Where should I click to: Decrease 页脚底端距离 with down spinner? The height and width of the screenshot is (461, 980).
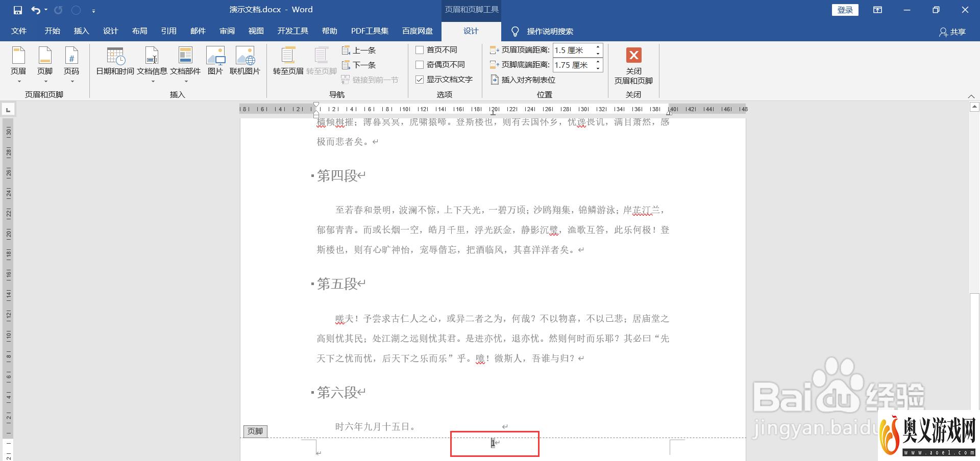[598, 68]
